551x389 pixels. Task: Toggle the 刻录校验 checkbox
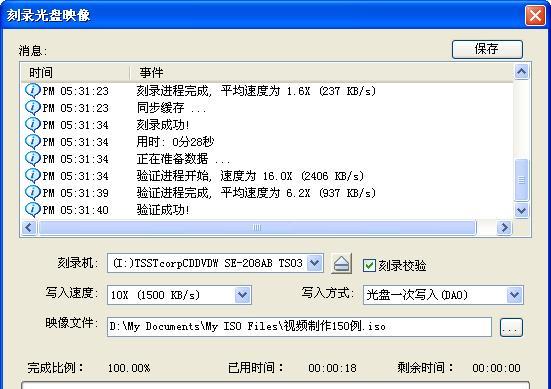[x=369, y=265]
